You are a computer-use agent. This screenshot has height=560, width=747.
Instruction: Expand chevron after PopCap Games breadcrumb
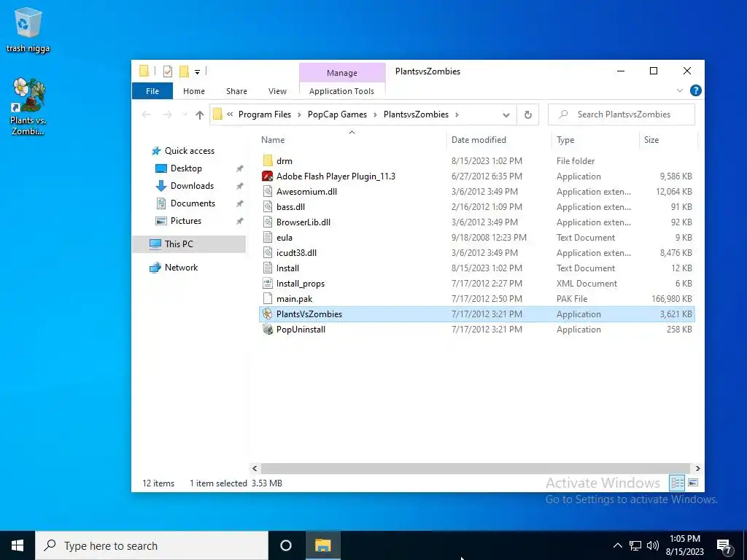click(375, 114)
